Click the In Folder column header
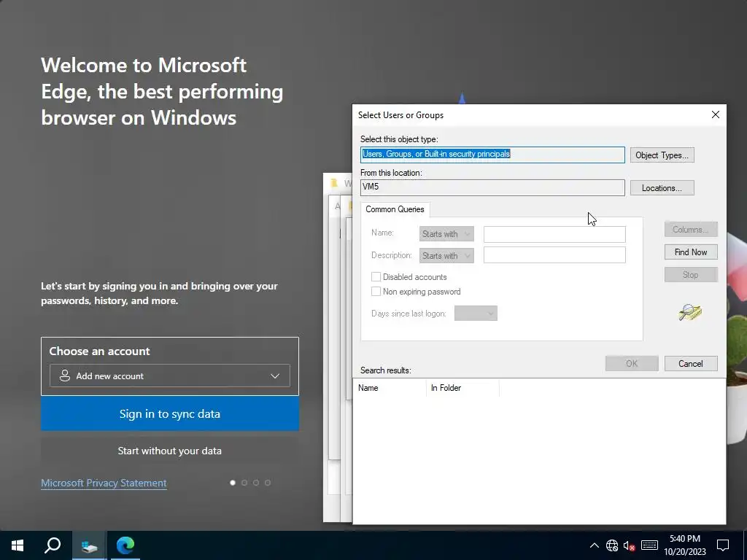Viewport: 747px width, 560px height. tap(462, 388)
